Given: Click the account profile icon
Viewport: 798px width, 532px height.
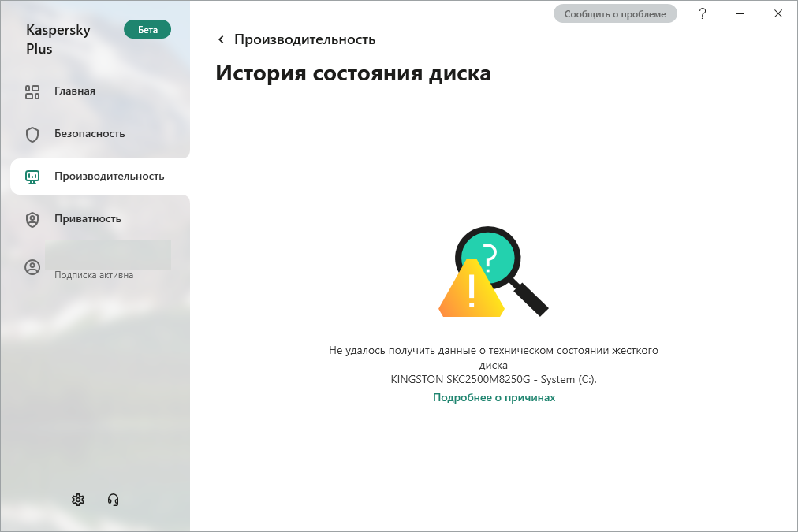Looking at the screenshot, I should pyautogui.click(x=32, y=267).
